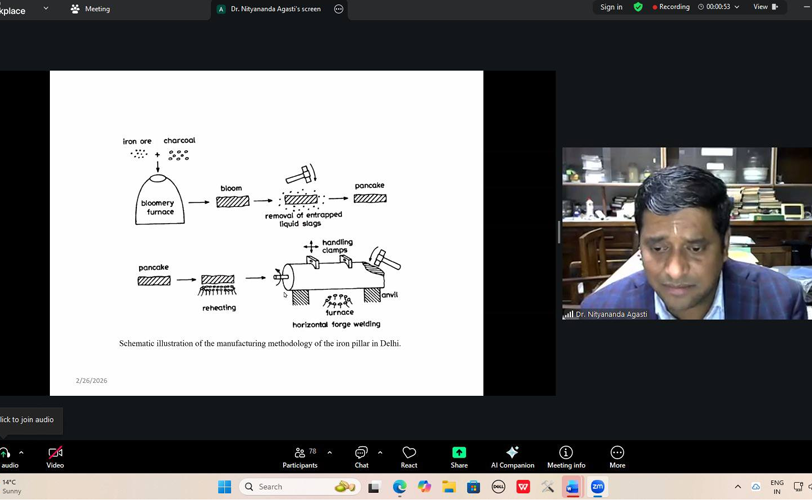The height and width of the screenshot is (504, 812).
Task: Expand the arrow next to Participants
Action: 330,453
